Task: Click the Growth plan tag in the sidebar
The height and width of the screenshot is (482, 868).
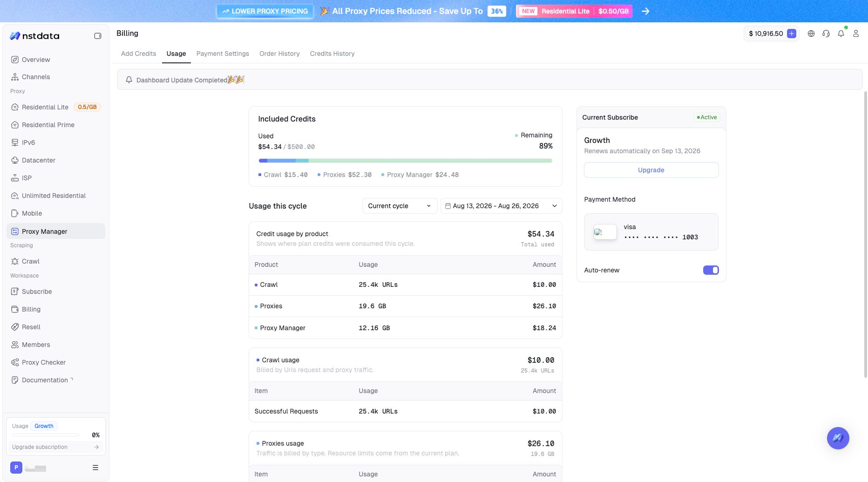Action: pos(44,426)
